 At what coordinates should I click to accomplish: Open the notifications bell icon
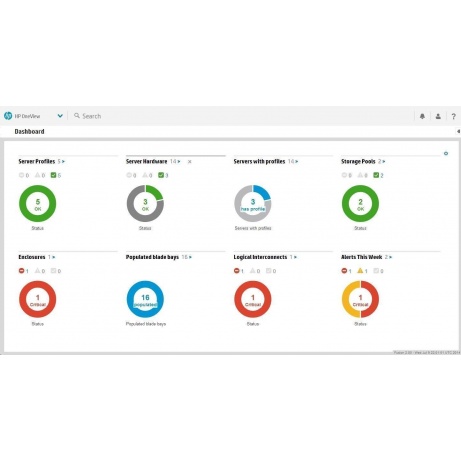422,116
